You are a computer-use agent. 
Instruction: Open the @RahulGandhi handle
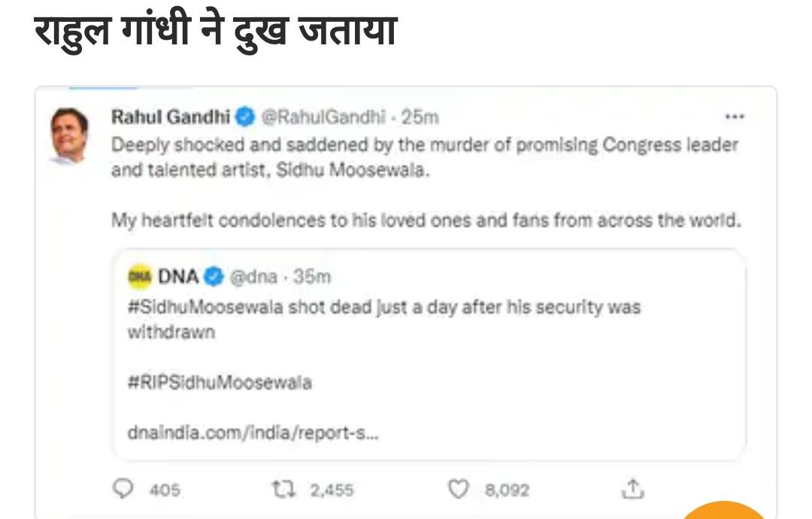point(323,117)
